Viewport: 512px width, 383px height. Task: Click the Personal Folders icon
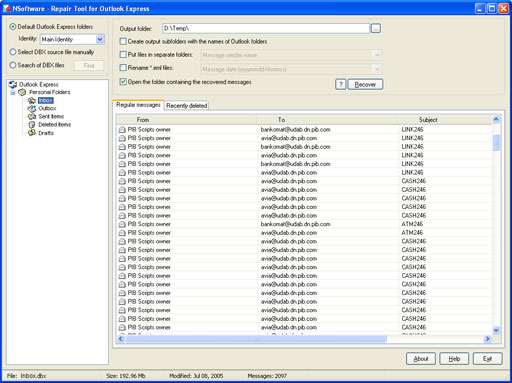pos(22,92)
